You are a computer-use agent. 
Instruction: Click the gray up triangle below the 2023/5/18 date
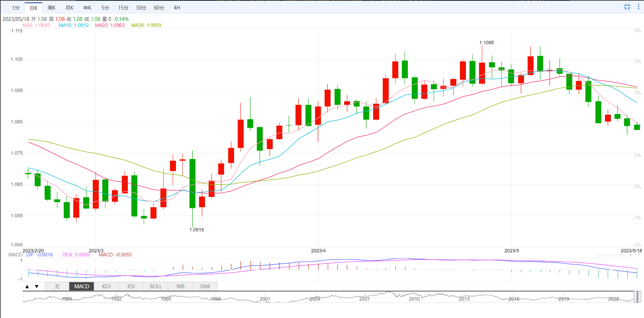pos(630,255)
